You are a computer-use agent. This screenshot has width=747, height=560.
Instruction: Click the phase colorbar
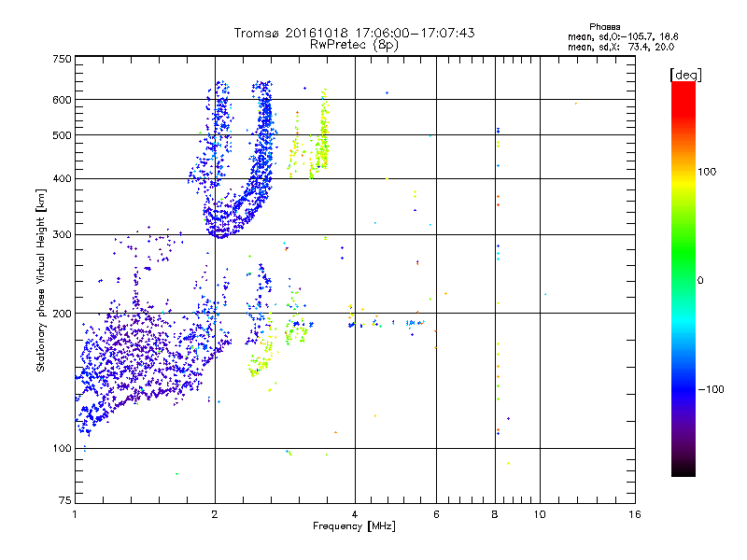pos(684,279)
